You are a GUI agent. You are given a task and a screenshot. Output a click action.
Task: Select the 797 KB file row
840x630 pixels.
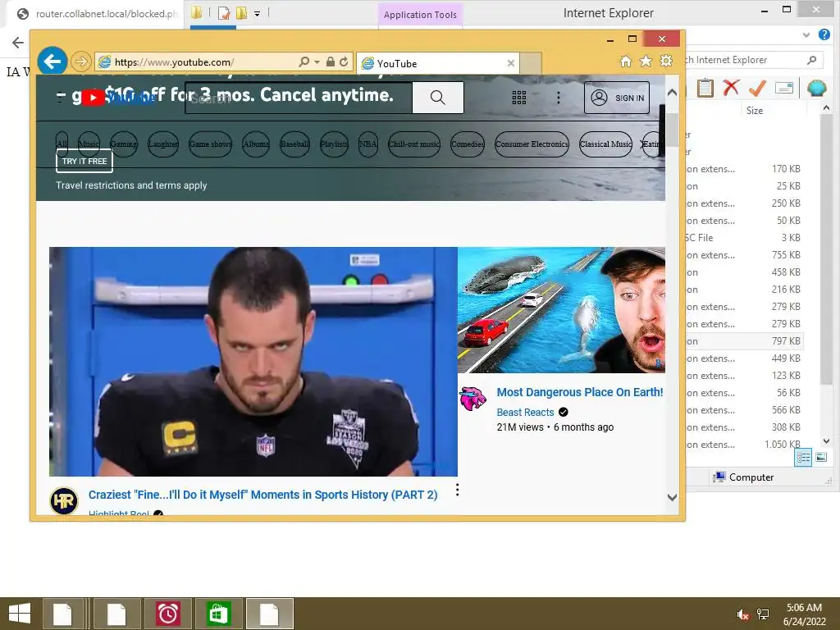[745, 341]
